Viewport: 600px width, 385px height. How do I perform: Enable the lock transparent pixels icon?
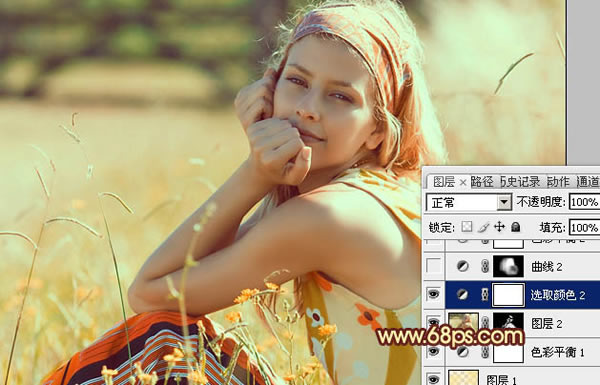point(466,227)
